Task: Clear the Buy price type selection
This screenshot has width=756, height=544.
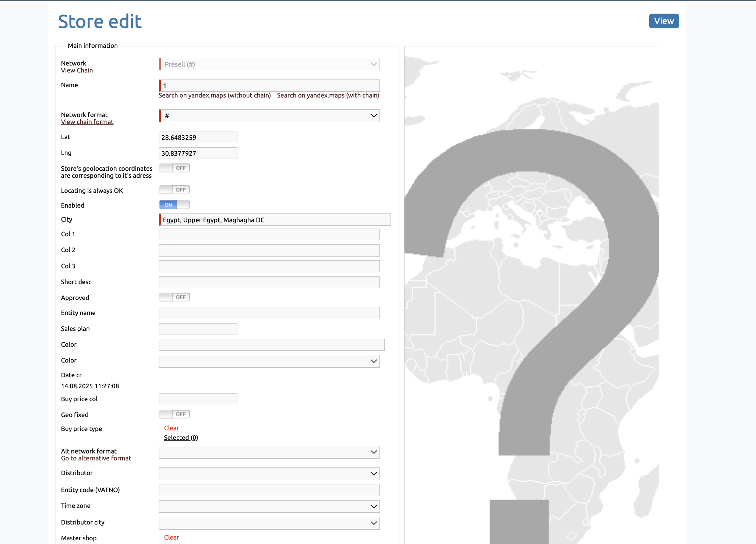Action: [171, 428]
